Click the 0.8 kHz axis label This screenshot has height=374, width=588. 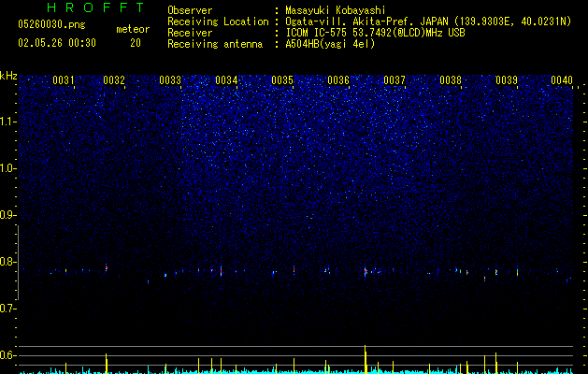pyautogui.click(x=7, y=262)
